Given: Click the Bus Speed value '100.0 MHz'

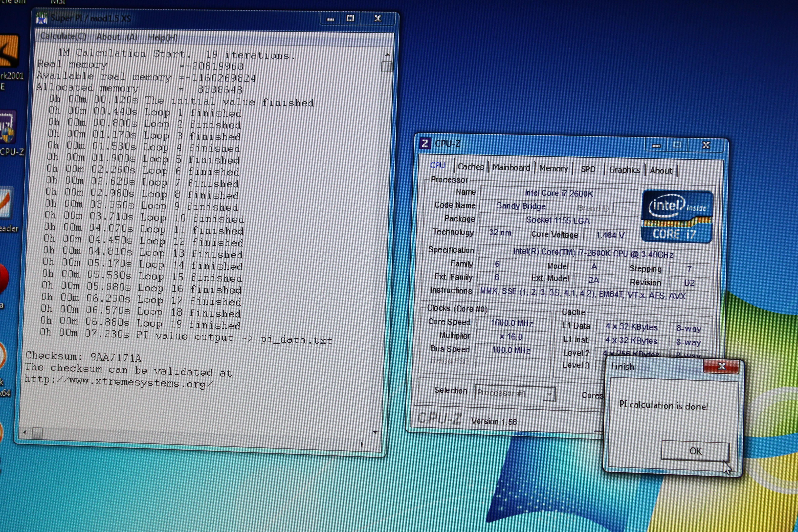Looking at the screenshot, I should (511, 350).
